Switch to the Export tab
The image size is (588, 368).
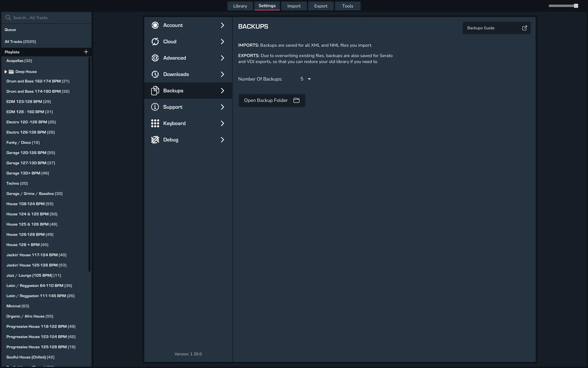click(x=320, y=6)
